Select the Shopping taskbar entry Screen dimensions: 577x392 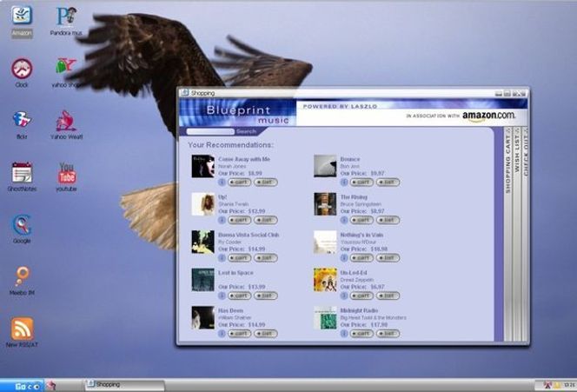point(124,385)
